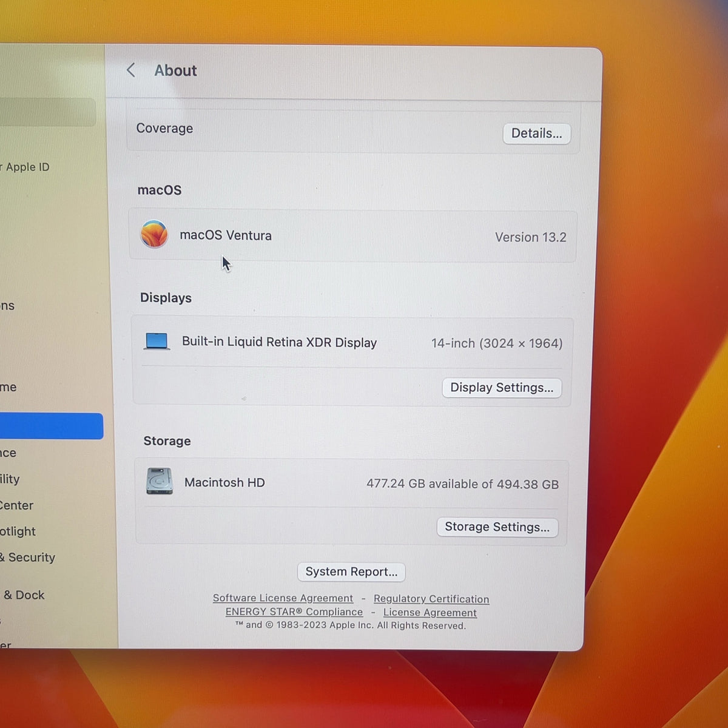Click the macOS Ventura logo icon
The image size is (728, 728).
tap(154, 234)
